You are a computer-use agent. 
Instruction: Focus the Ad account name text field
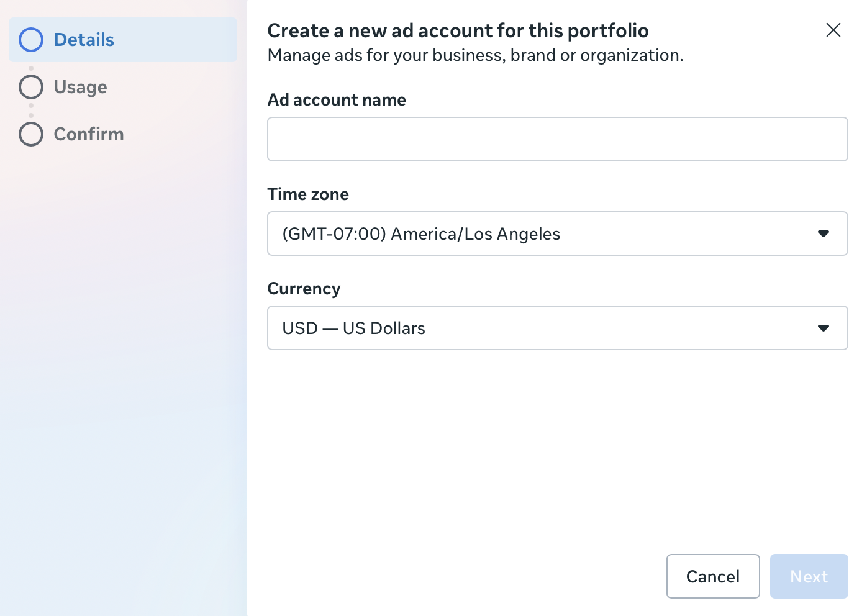coord(557,139)
